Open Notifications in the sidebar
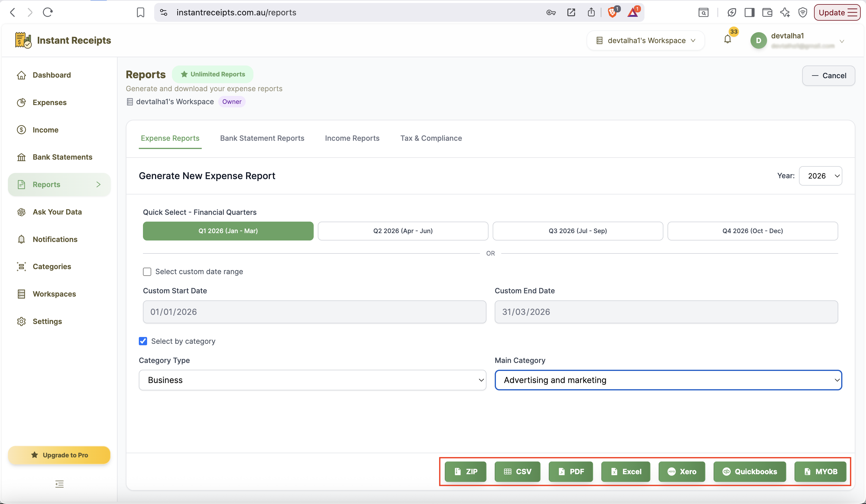 [55, 239]
